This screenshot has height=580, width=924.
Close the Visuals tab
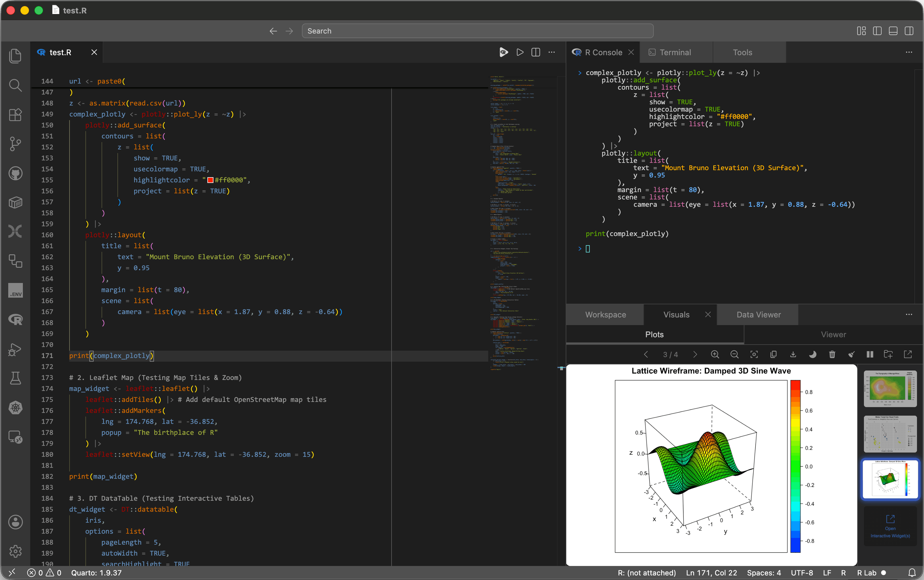click(x=708, y=315)
